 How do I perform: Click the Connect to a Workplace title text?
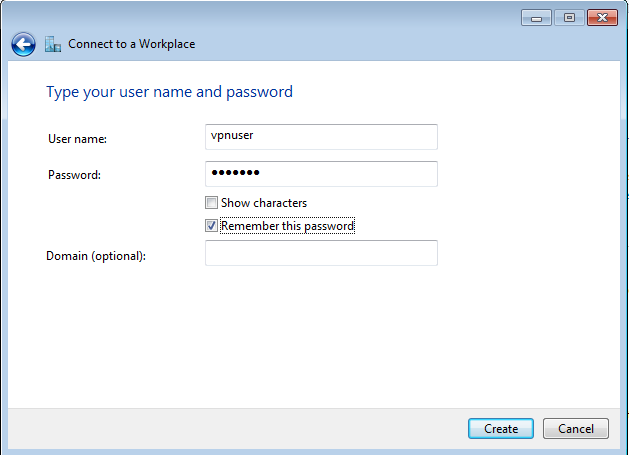pos(131,44)
